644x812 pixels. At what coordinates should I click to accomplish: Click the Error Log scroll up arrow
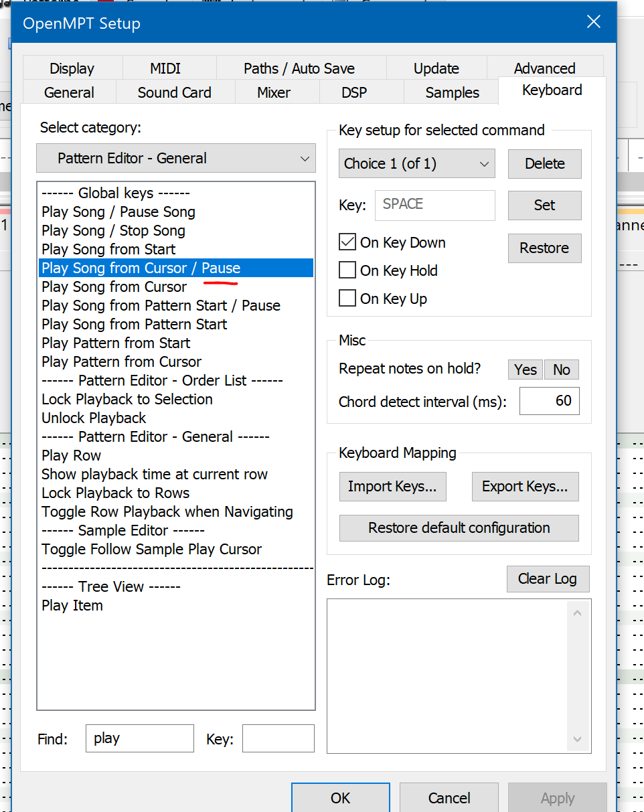point(577,613)
